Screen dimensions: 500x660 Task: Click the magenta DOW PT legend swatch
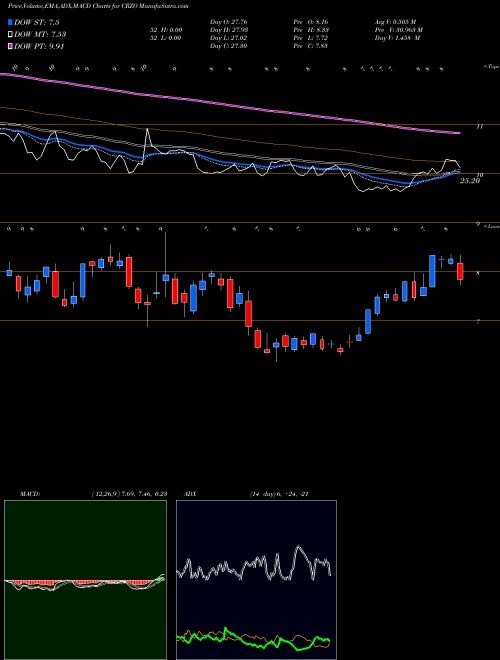coord(10,46)
